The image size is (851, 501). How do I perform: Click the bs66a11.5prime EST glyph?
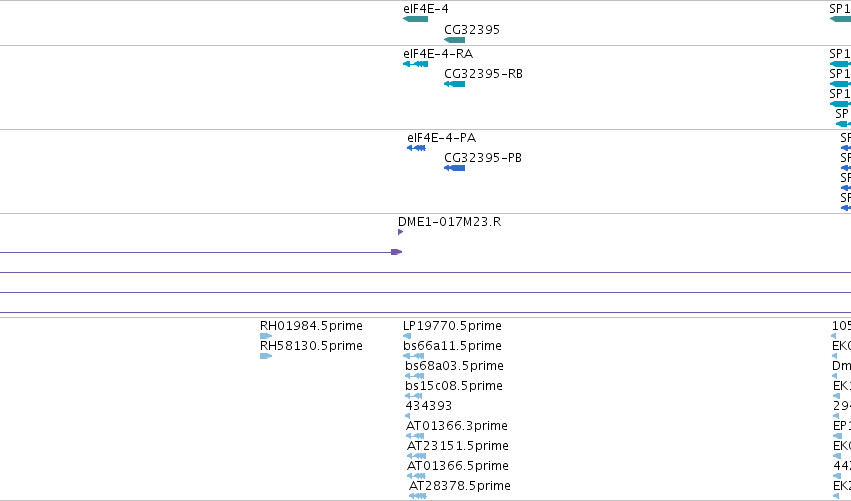[x=414, y=356]
